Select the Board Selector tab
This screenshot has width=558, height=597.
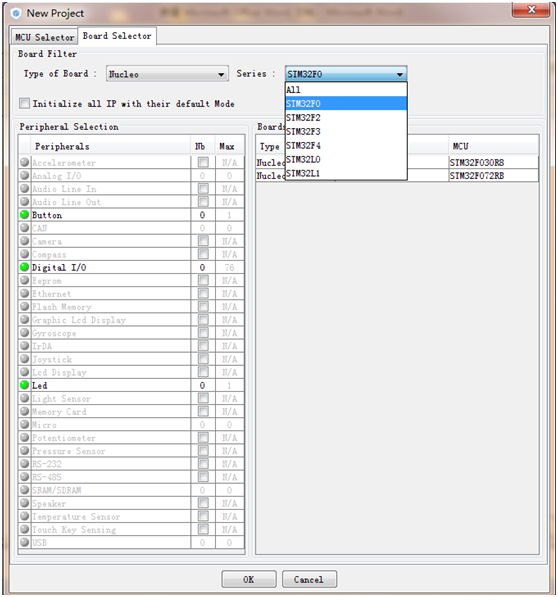(117, 36)
